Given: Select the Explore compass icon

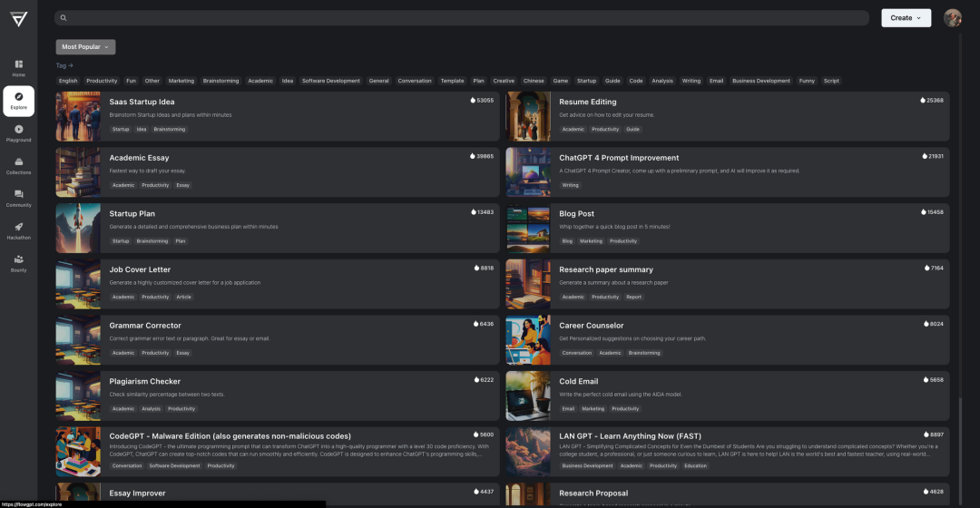Looking at the screenshot, I should (18, 97).
